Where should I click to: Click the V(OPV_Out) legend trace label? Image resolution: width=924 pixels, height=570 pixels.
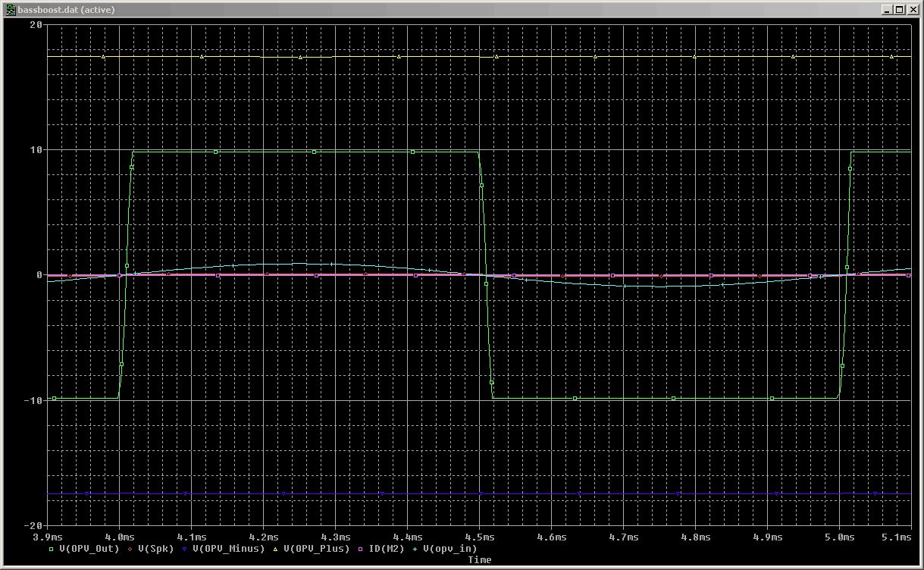point(89,549)
